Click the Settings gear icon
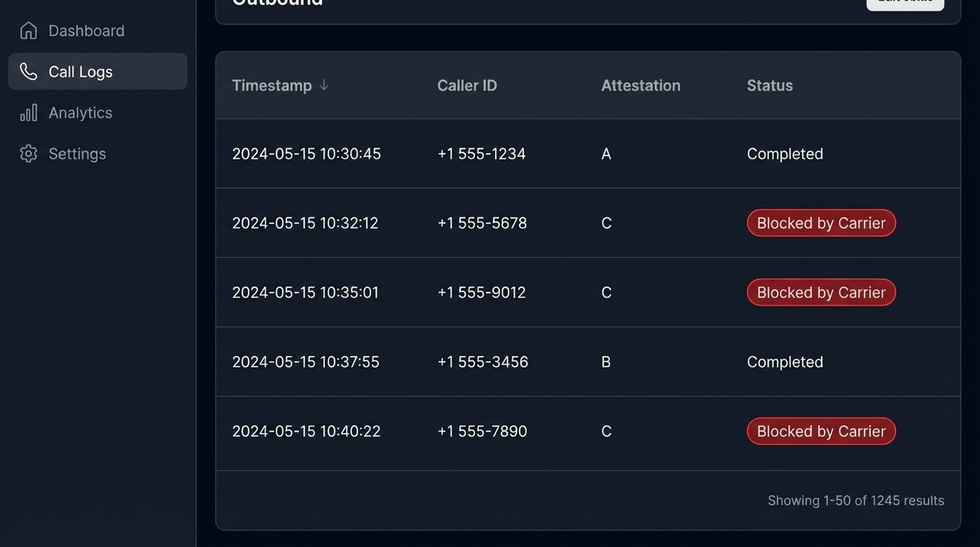The image size is (980, 547). (28, 154)
